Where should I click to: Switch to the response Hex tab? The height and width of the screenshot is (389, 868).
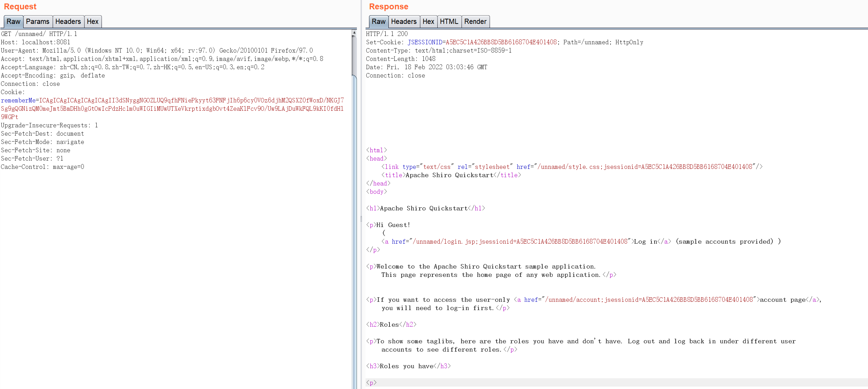(x=428, y=21)
